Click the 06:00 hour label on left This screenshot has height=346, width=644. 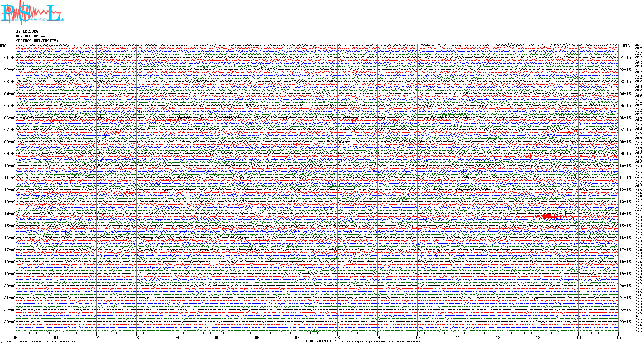tap(10, 118)
